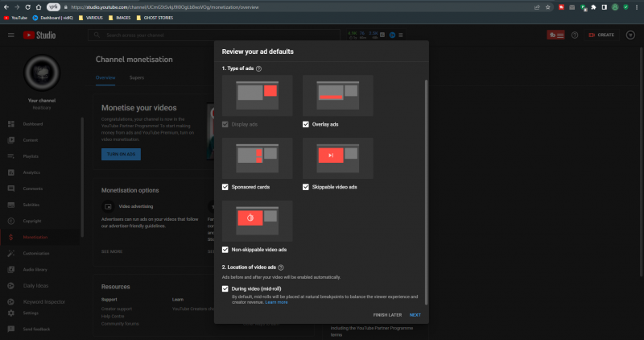
Task: Open the hamburger menu beside Studio logo
Action: coord(10,35)
